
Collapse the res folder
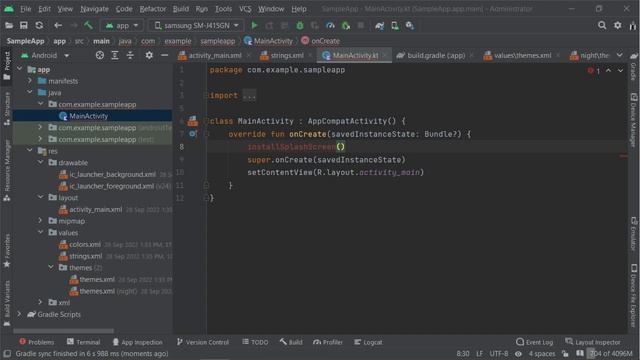point(30,151)
